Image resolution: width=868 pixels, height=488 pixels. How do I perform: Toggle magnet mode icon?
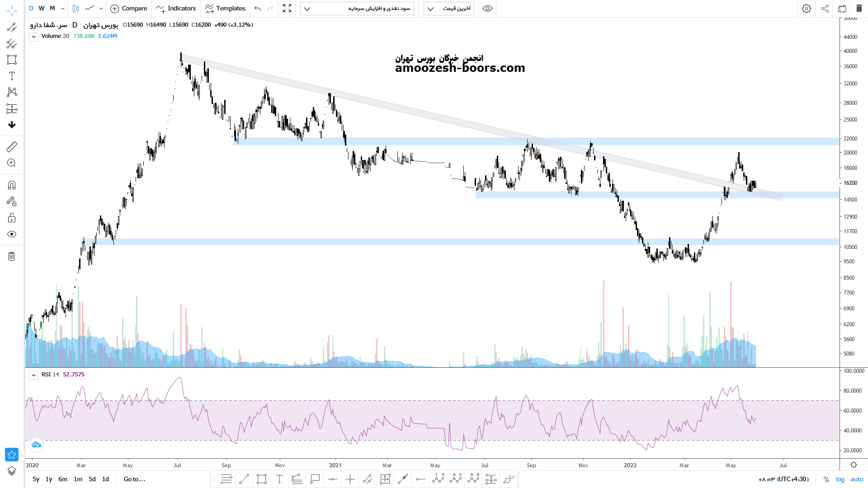[12, 185]
